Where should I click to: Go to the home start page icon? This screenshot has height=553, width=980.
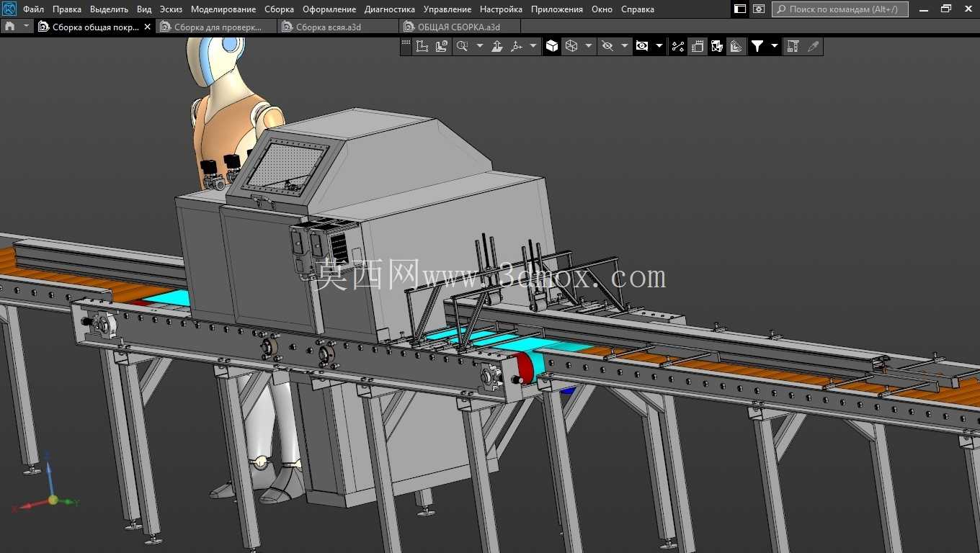[x=9, y=27]
